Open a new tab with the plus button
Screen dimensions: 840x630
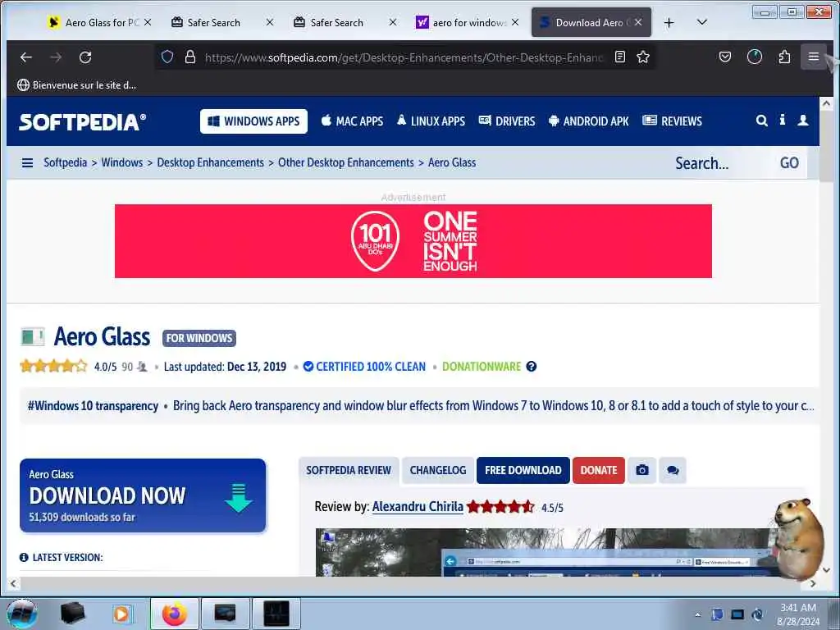[x=669, y=22]
